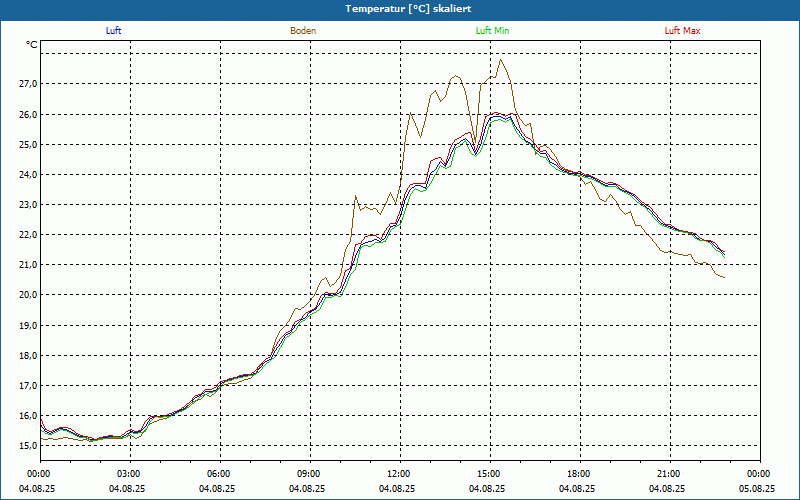
Task: Click the '23,0' y-axis value
Action: [28, 205]
